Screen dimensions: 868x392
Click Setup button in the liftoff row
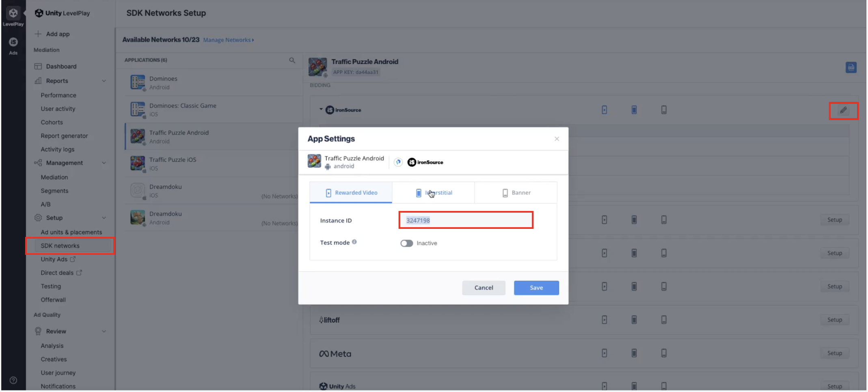pyautogui.click(x=834, y=320)
